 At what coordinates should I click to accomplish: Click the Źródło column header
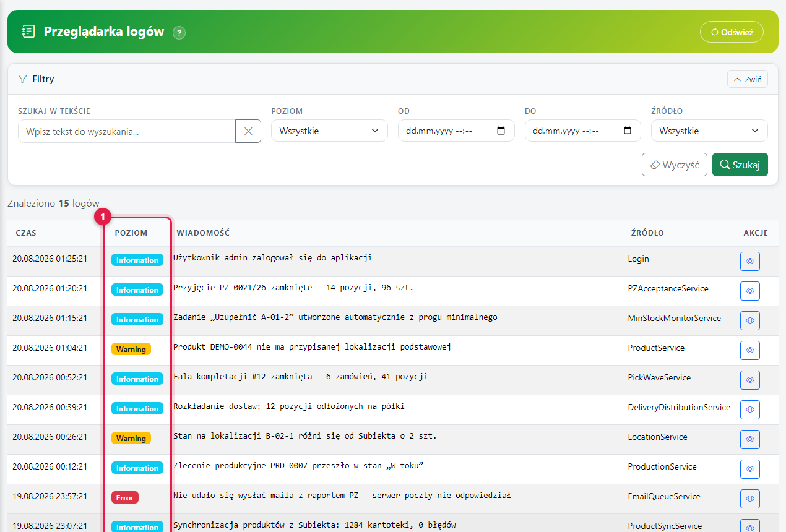pos(647,233)
